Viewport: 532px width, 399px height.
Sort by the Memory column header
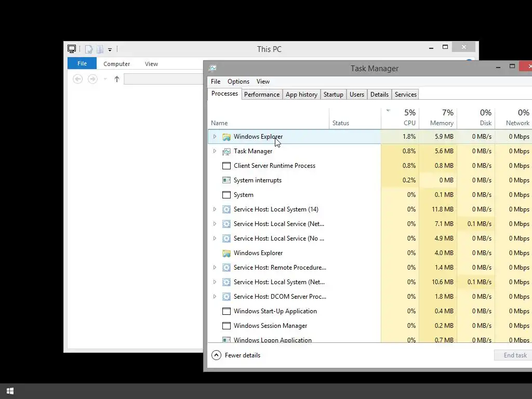pyautogui.click(x=438, y=118)
